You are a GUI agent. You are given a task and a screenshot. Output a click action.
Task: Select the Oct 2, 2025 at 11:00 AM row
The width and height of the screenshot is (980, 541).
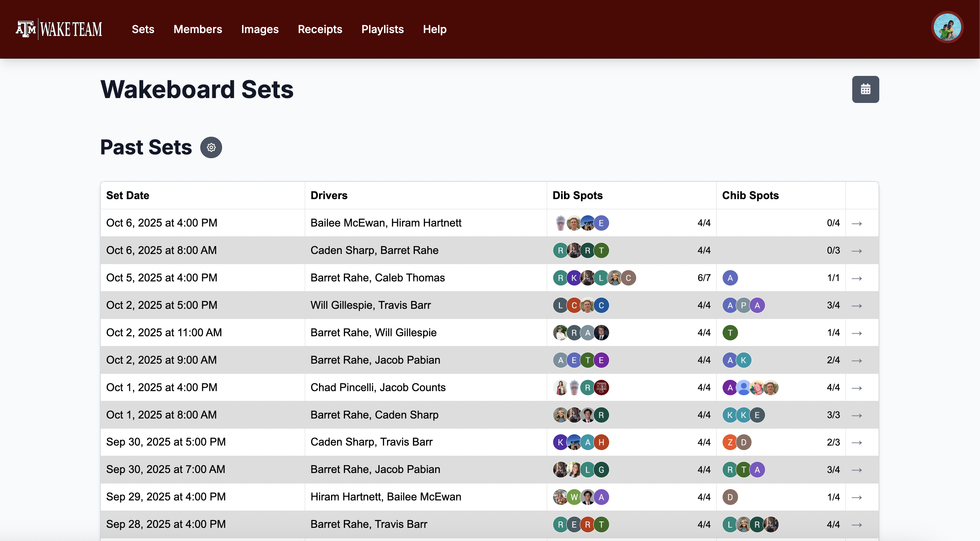[x=164, y=332]
